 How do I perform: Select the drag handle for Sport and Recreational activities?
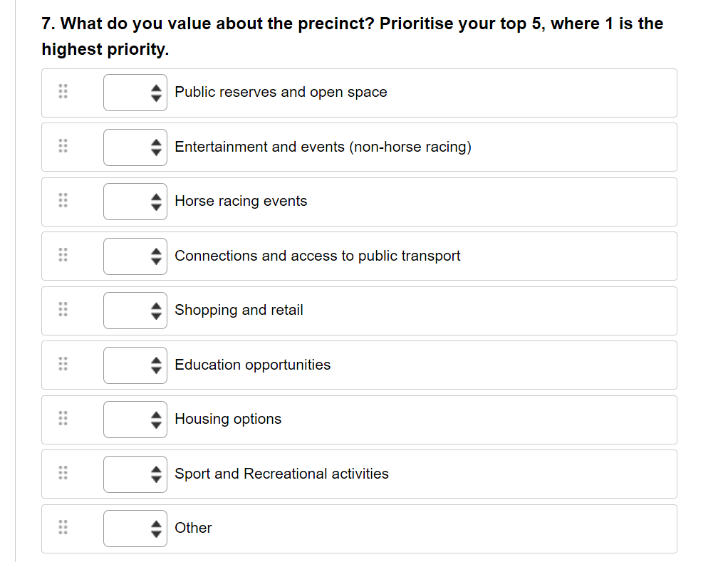(63, 474)
